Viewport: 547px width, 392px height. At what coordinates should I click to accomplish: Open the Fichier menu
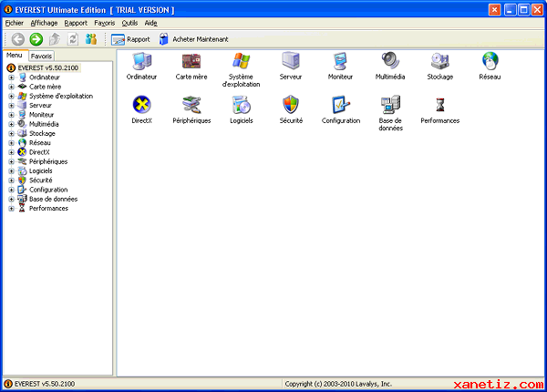pyautogui.click(x=15, y=23)
